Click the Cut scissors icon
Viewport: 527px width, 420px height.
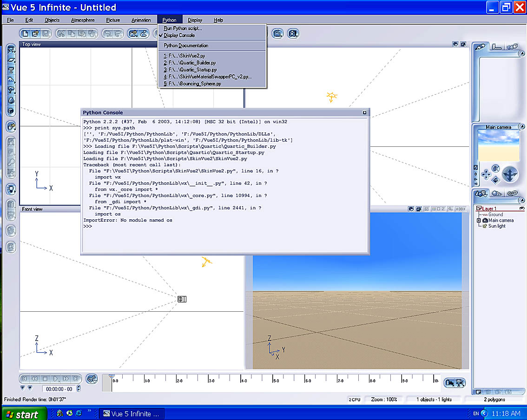click(x=61, y=33)
